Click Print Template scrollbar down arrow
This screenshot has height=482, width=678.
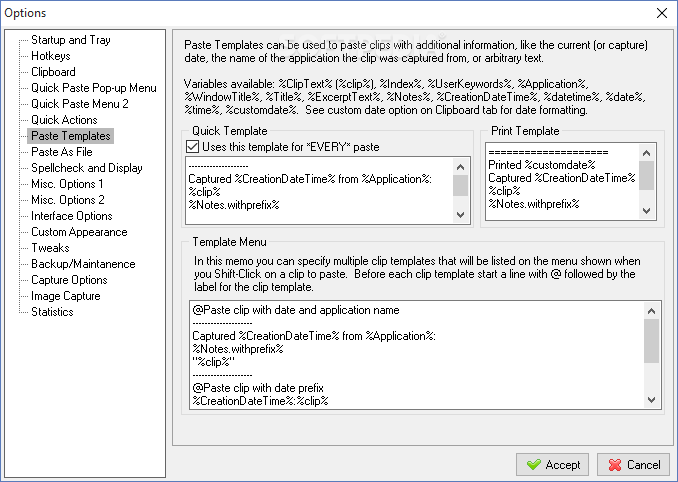point(646,211)
